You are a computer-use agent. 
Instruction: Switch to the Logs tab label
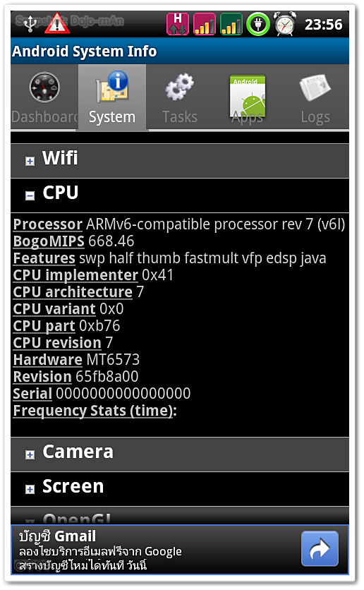click(315, 117)
